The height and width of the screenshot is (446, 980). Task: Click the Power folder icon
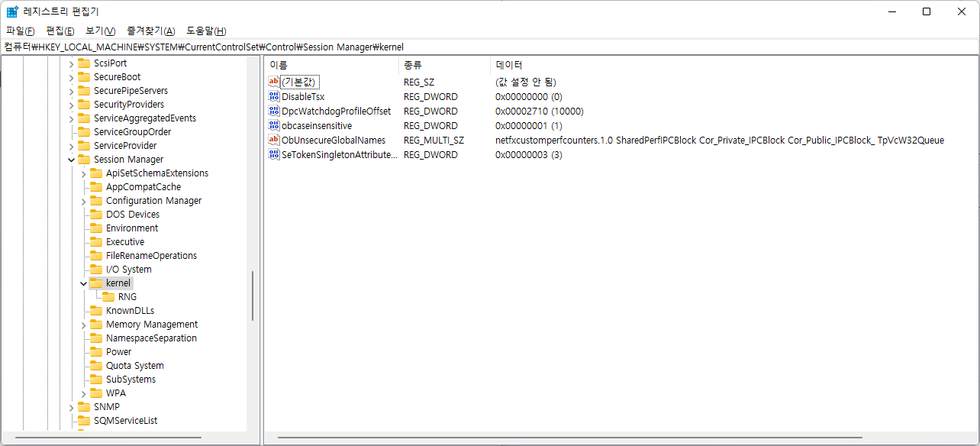click(95, 352)
